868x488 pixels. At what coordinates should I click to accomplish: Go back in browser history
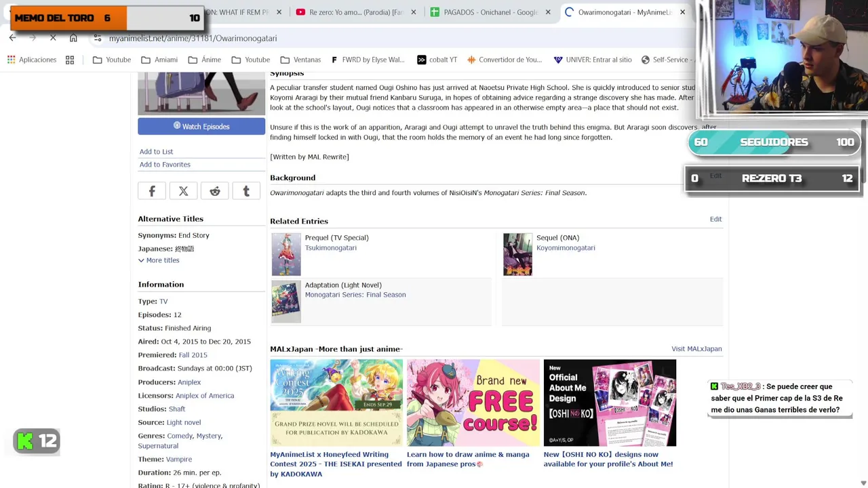[x=12, y=39]
